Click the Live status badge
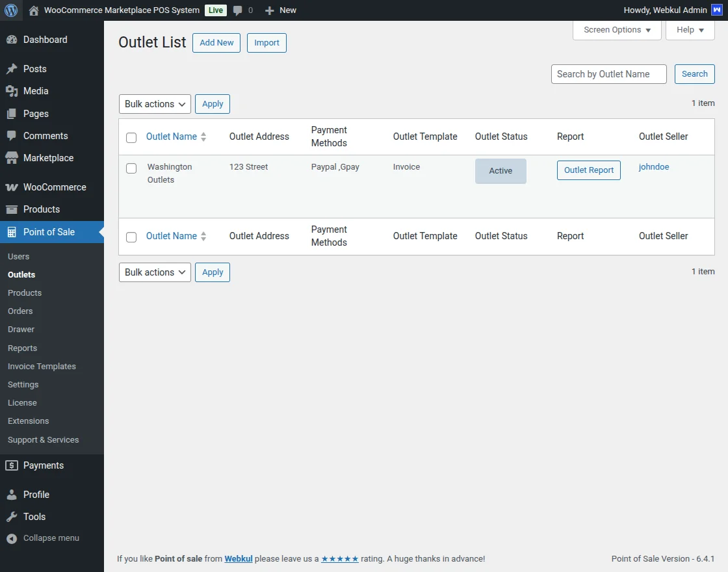 [x=215, y=10]
